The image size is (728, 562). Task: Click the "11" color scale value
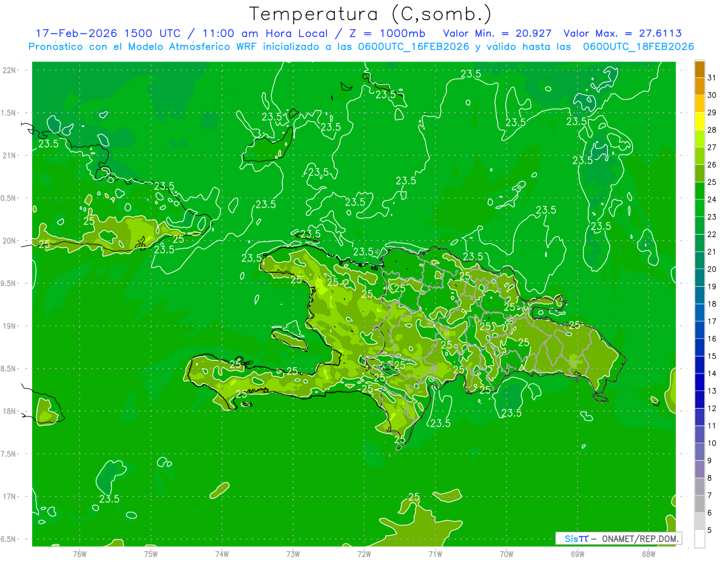(712, 426)
